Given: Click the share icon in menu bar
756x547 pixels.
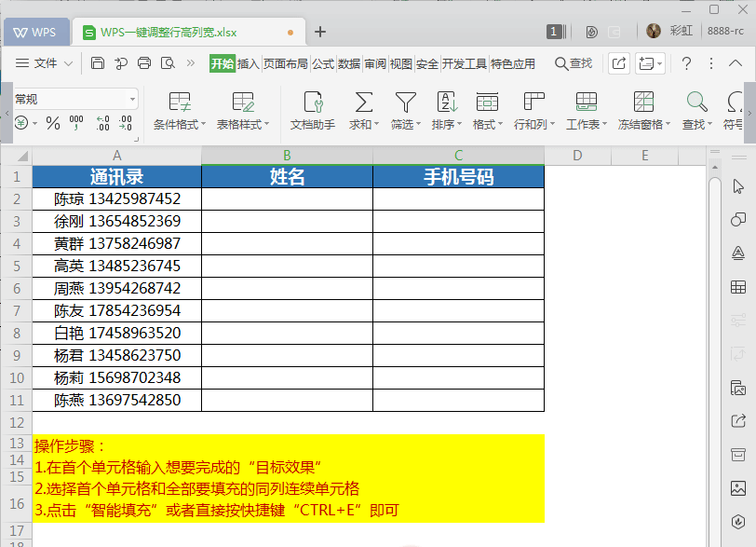Looking at the screenshot, I should (619, 63).
